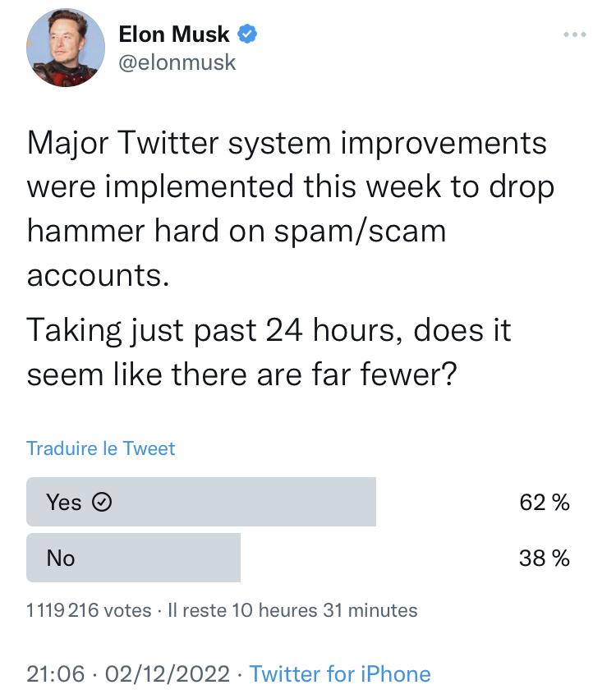Select the No poll option bar

(133, 558)
